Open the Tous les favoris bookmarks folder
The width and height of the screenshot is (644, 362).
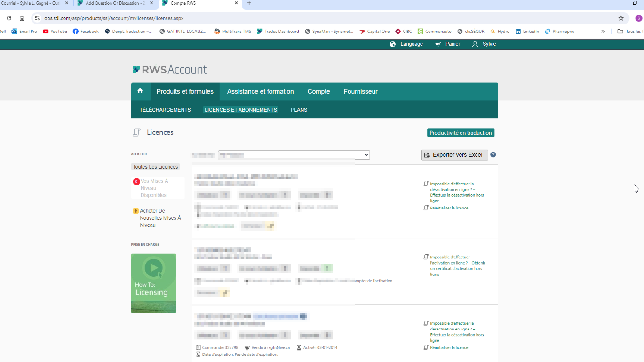(x=630, y=32)
